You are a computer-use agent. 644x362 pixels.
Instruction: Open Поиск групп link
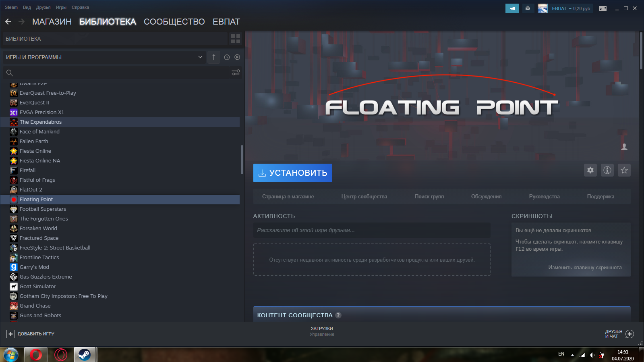[x=429, y=197]
